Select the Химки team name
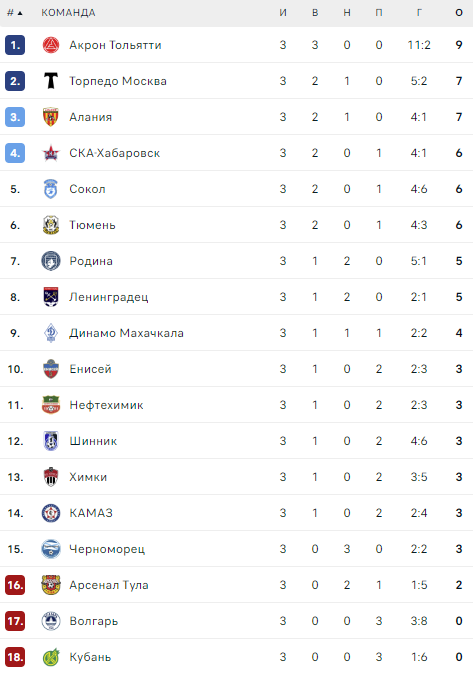473x673 pixels. [x=88, y=477]
